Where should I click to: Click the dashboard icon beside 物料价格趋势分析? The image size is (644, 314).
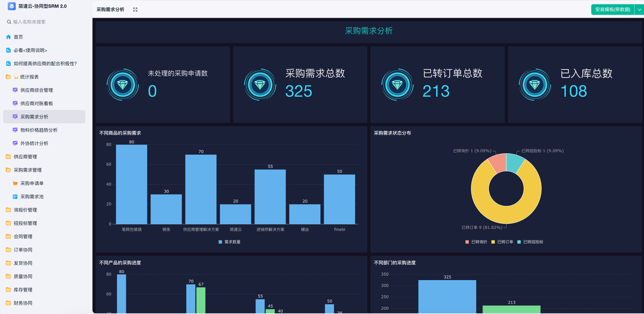point(15,130)
